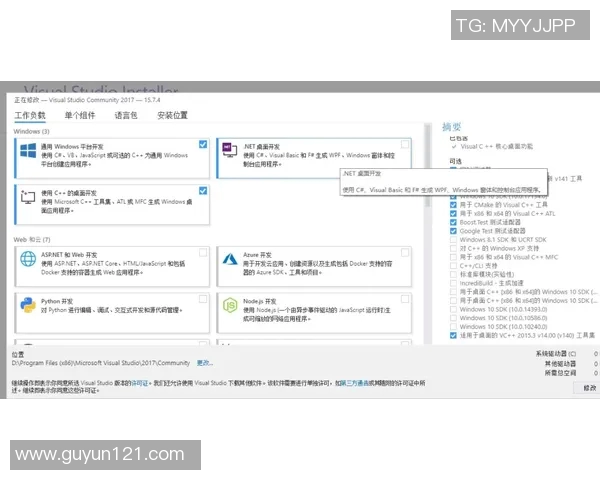Click the ASP.NET 和 Web 开发 globe icon
This screenshot has width=600, height=480.
click(x=28, y=259)
